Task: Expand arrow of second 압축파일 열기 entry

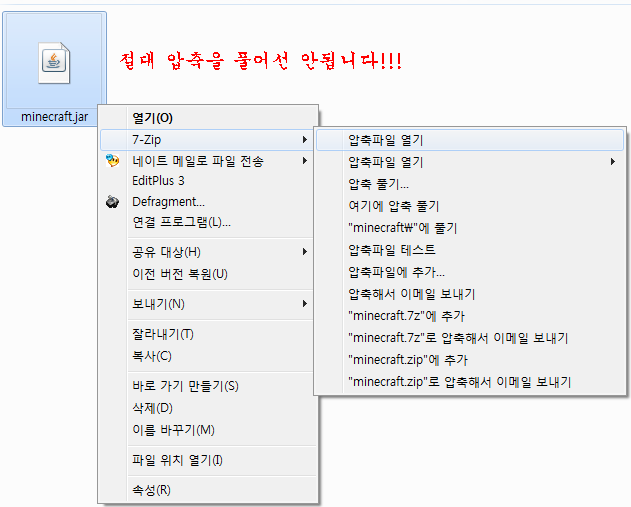Action: pos(612,162)
